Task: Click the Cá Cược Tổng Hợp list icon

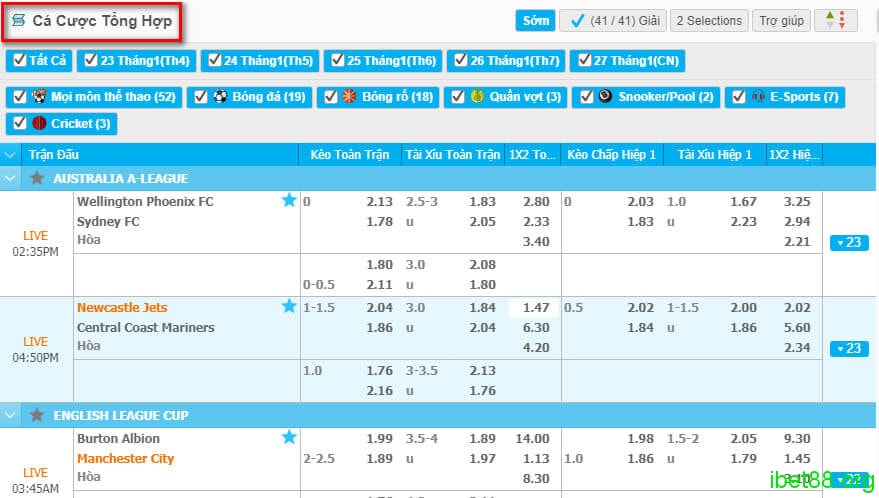Action: pyautogui.click(x=18, y=21)
